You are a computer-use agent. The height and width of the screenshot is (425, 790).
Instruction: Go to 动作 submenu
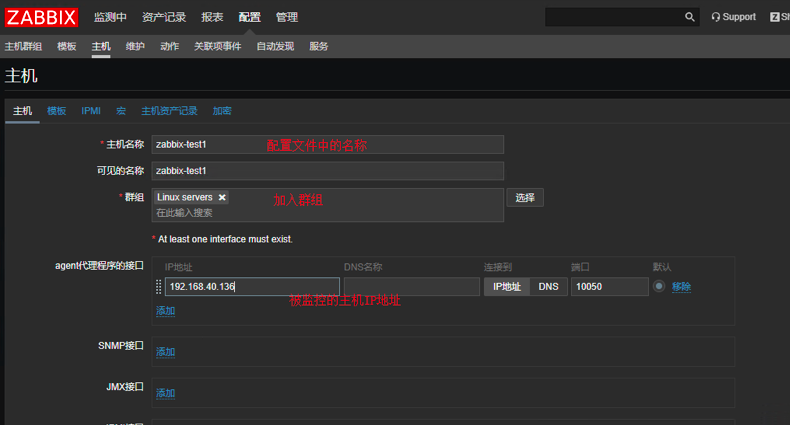coord(169,46)
